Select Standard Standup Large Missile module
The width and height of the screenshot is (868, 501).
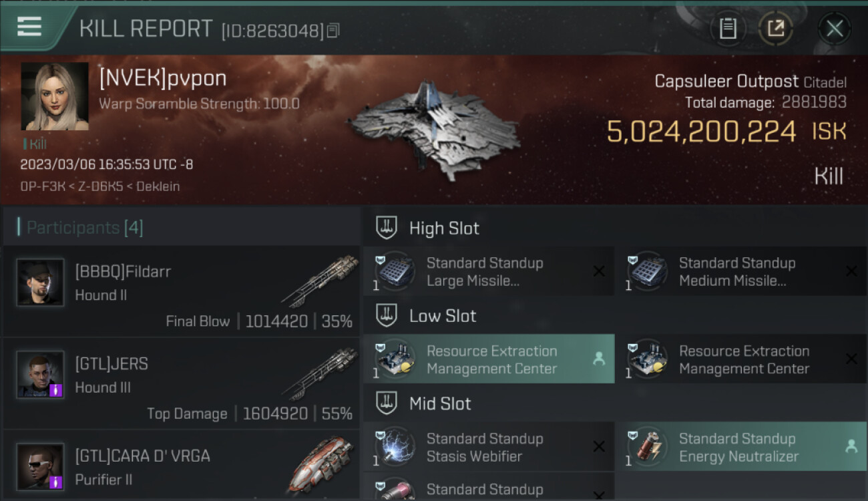(488, 272)
